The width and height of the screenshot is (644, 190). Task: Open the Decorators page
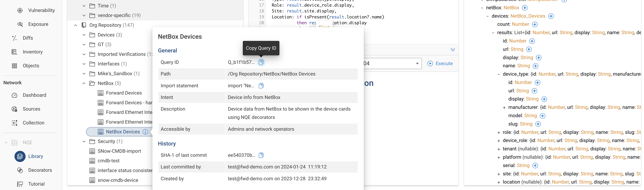[x=40, y=170]
